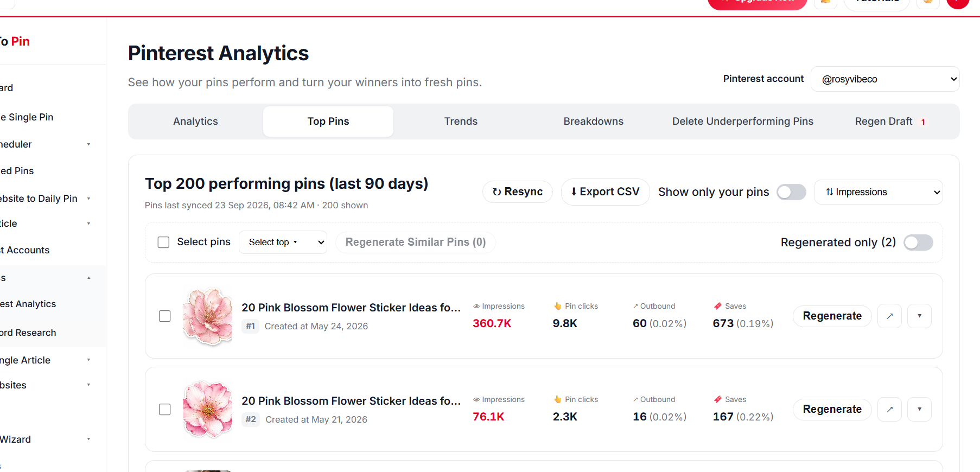980x472 pixels.
Task: Open Keyword Research in the sidebar
Action: click(28, 333)
